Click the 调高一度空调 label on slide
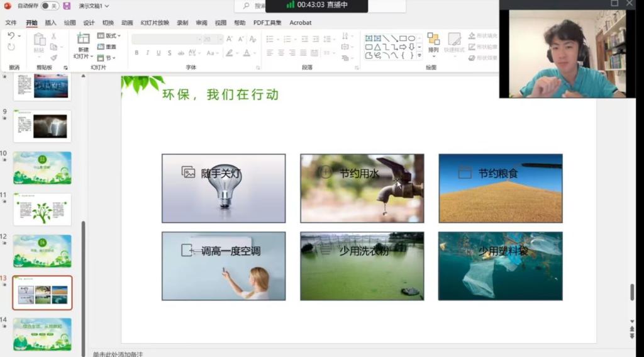 click(231, 251)
